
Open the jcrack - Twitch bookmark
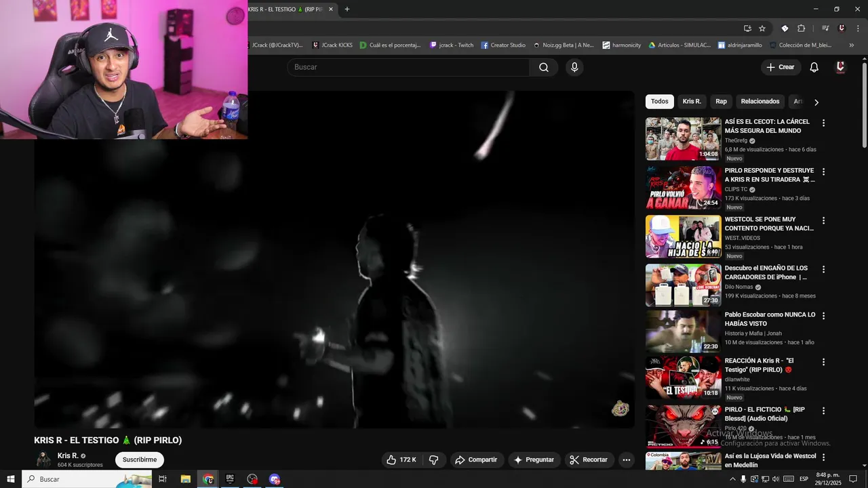point(452,45)
